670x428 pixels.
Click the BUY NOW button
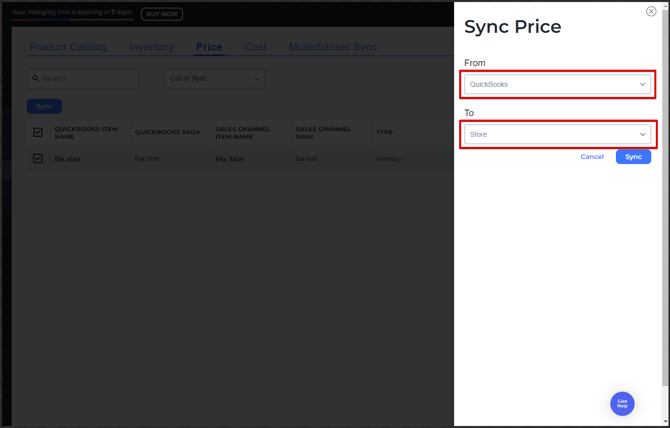(x=162, y=14)
